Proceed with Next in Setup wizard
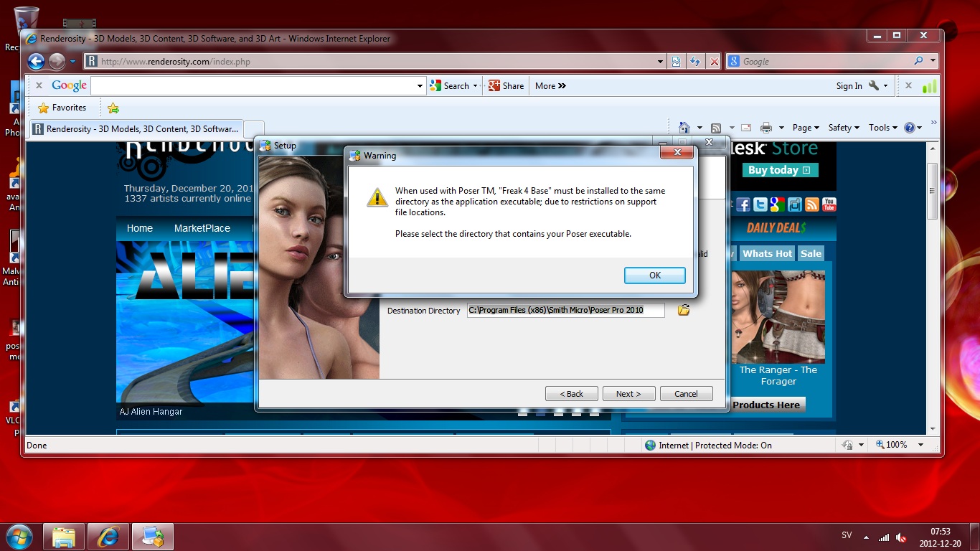This screenshot has height=551, width=980. tap(628, 394)
